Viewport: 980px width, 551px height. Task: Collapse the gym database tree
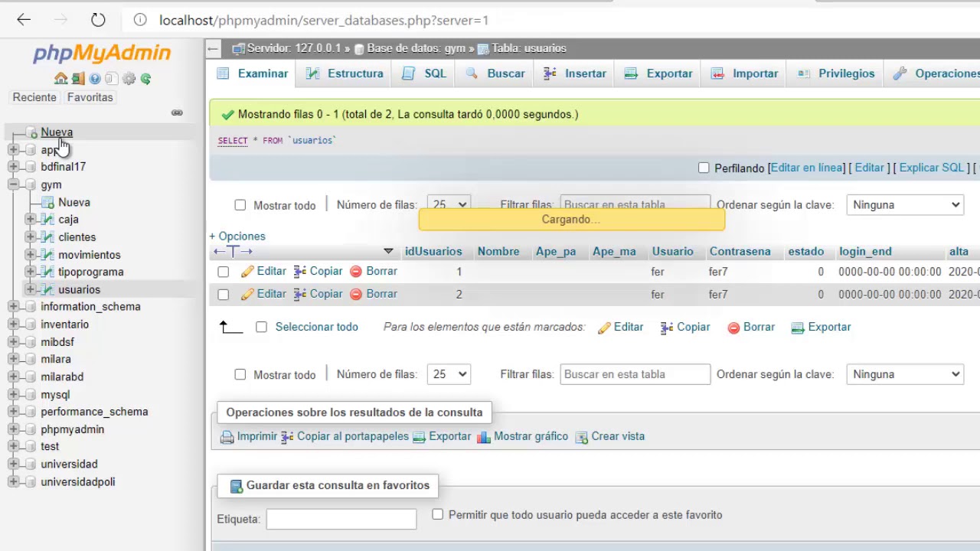pyautogui.click(x=13, y=184)
